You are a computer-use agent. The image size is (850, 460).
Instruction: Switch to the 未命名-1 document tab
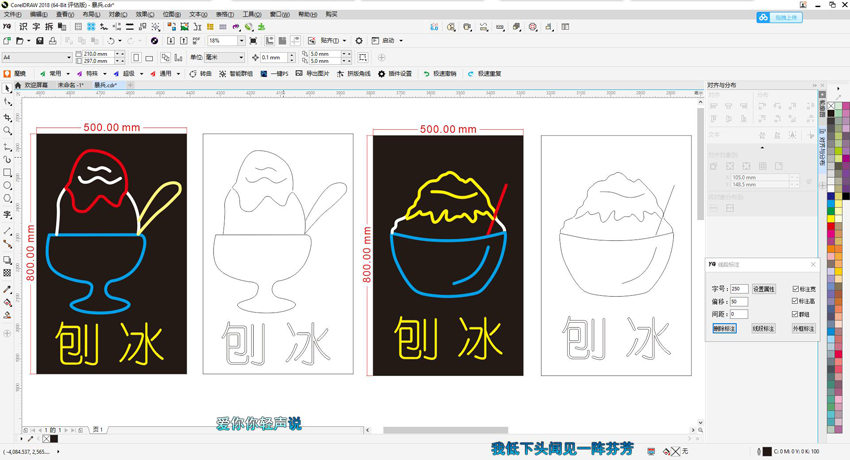click(x=70, y=85)
